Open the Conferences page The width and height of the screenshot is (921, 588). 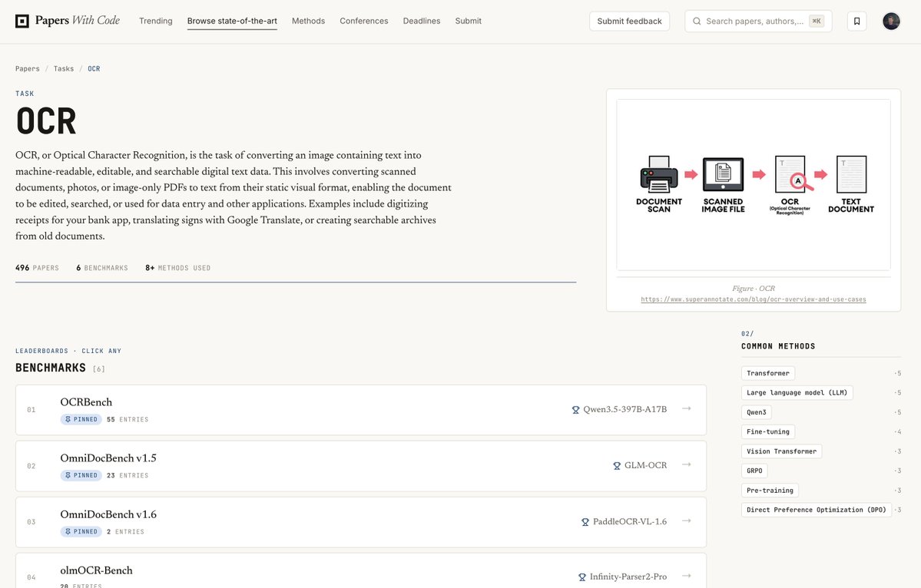tap(363, 21)
